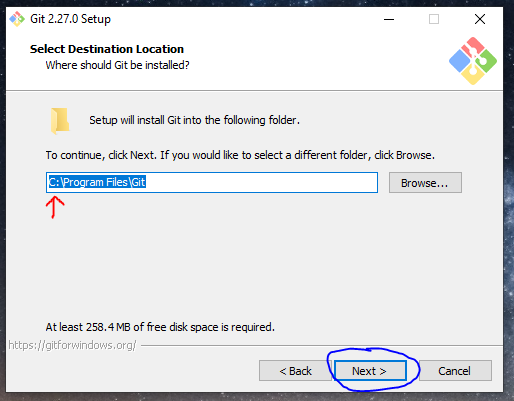514x401 pixels.
Task: Minimize the Git Setup window
Action: [389, 19]
